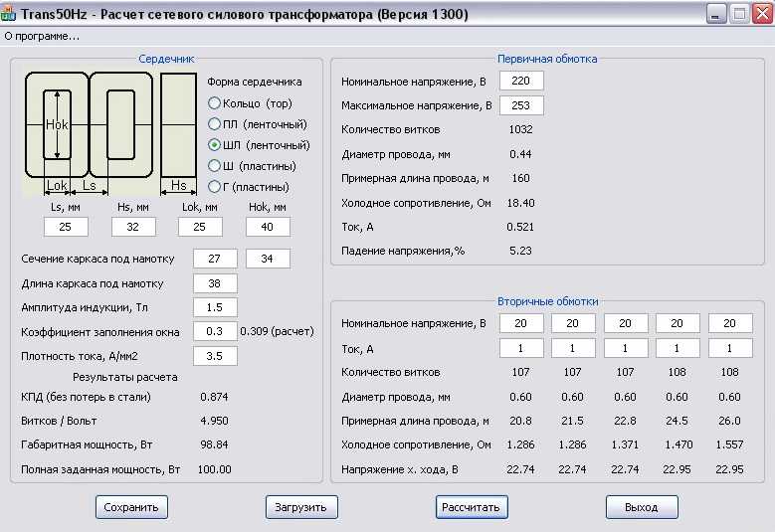Click the 'Результаты расчета' heading
Viewport: 775px width, 532px height.
[125, 377]
